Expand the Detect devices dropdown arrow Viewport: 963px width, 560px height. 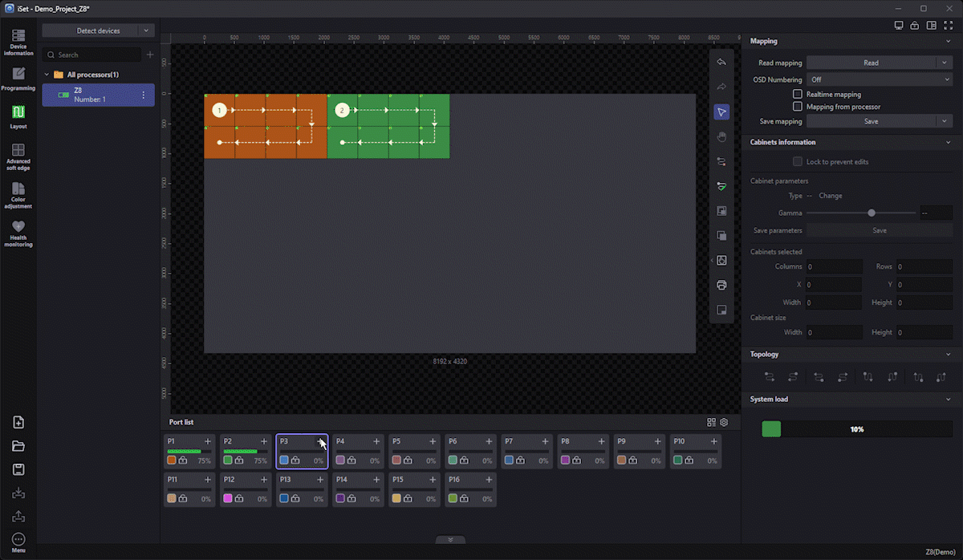click(x=145, y=30)
